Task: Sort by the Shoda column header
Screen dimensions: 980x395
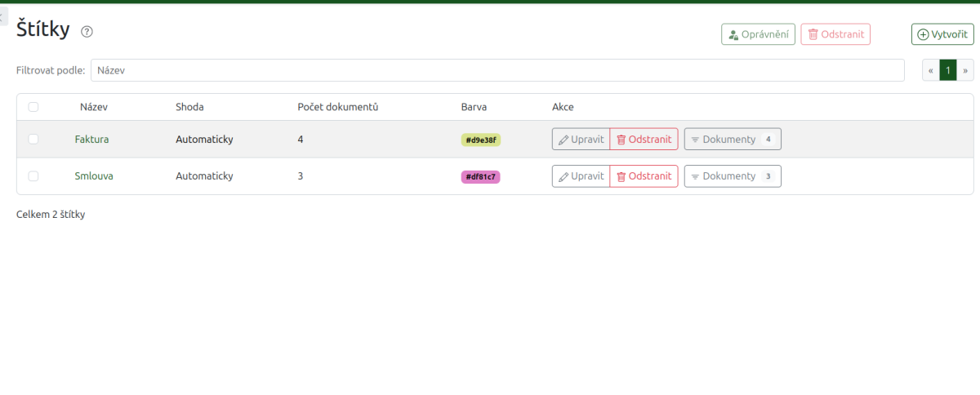Action: click(189, 107)
